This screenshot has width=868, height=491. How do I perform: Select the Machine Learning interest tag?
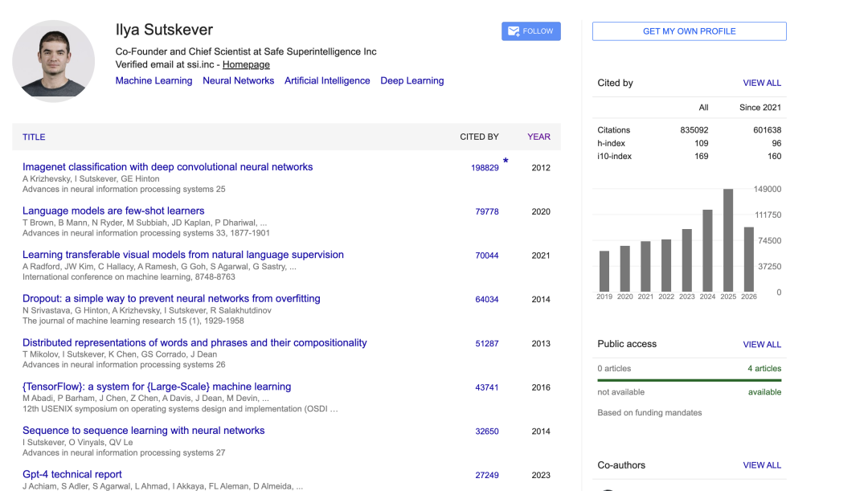click(x=154, y=81)
